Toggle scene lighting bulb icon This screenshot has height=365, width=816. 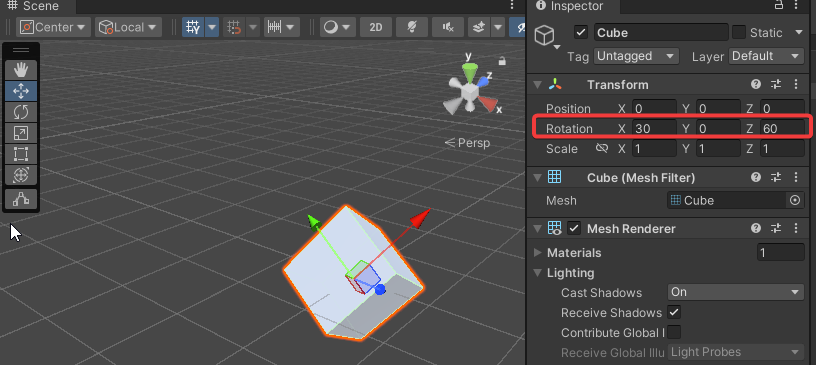point(412,27)
